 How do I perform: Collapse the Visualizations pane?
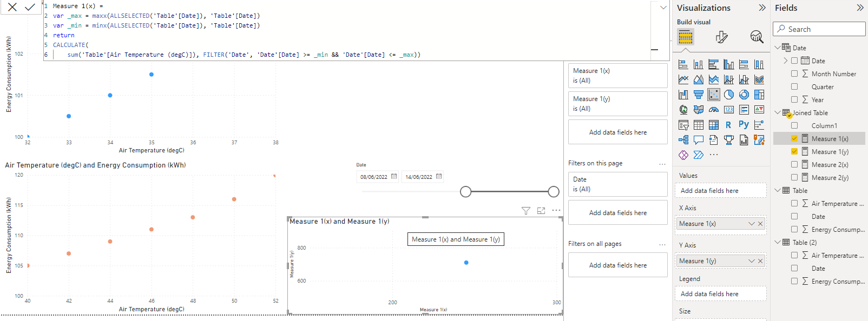[x=762, y=8]
